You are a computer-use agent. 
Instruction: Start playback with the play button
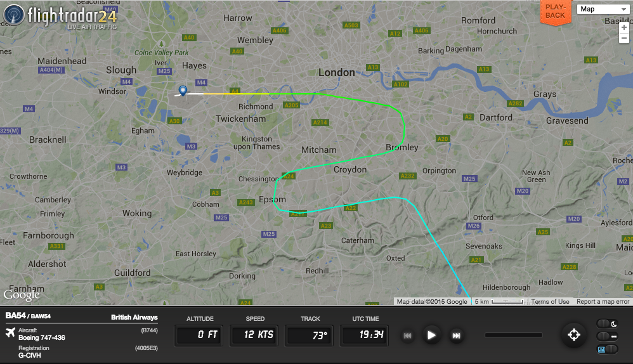(x=431, y=335)
